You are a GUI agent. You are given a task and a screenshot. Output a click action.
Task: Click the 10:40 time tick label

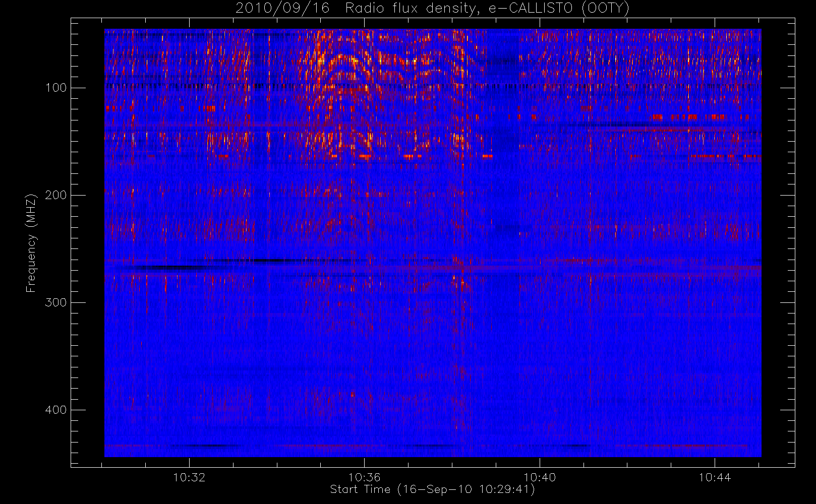point(540,477)
